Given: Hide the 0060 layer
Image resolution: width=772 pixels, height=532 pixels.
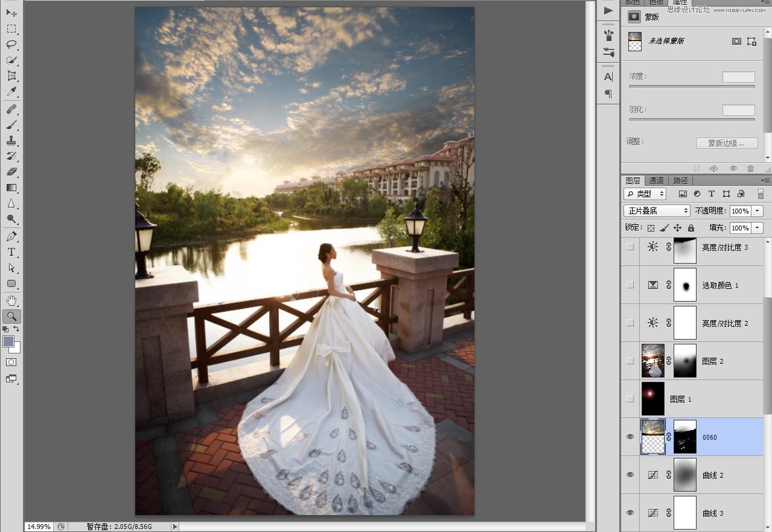Looking at the screenshot, I should [x=630, y=437].
